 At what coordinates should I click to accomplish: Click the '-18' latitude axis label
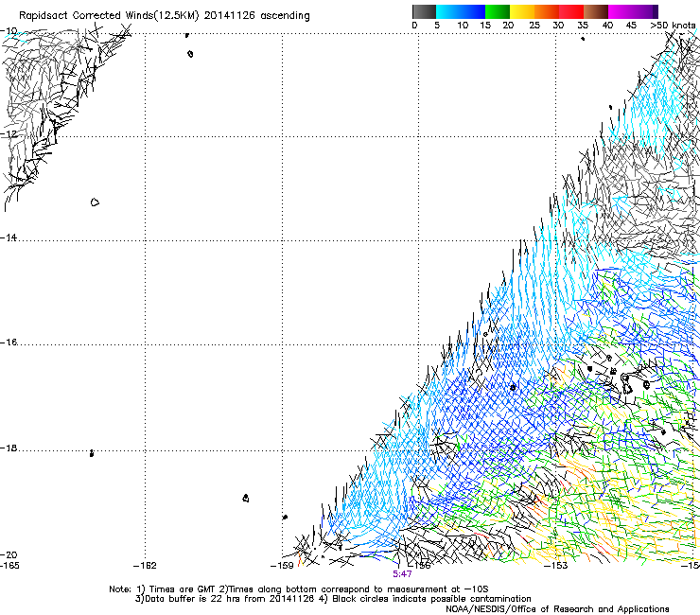click(9, 448)
